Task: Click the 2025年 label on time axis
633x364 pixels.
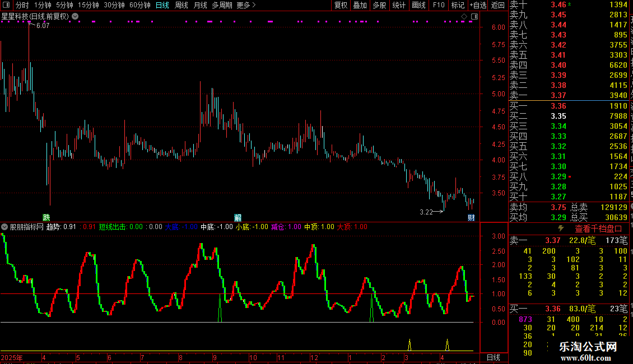Action: click(12, 357)
